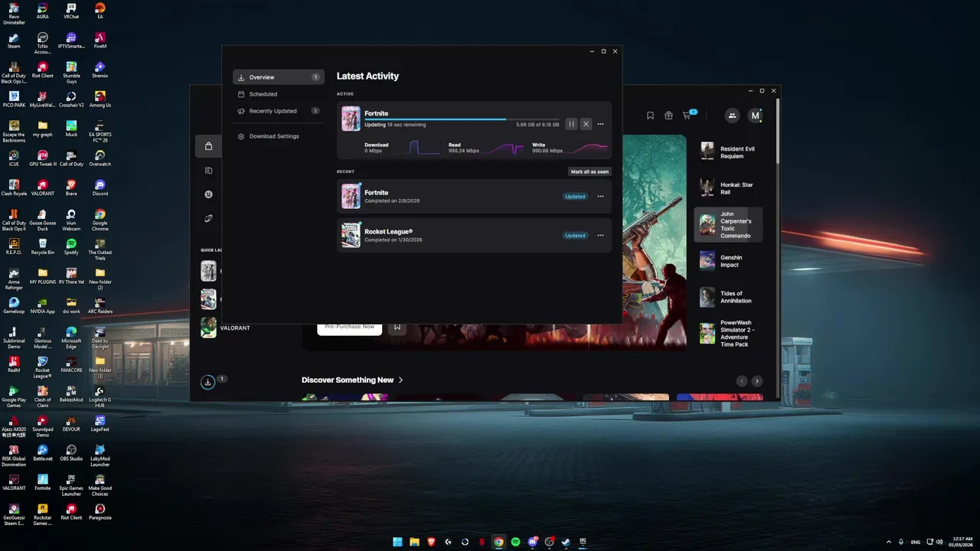The width and height of the screenshot is (980, 551).
Task: Open the gift icon in Epic header
Action: (668, 116)
